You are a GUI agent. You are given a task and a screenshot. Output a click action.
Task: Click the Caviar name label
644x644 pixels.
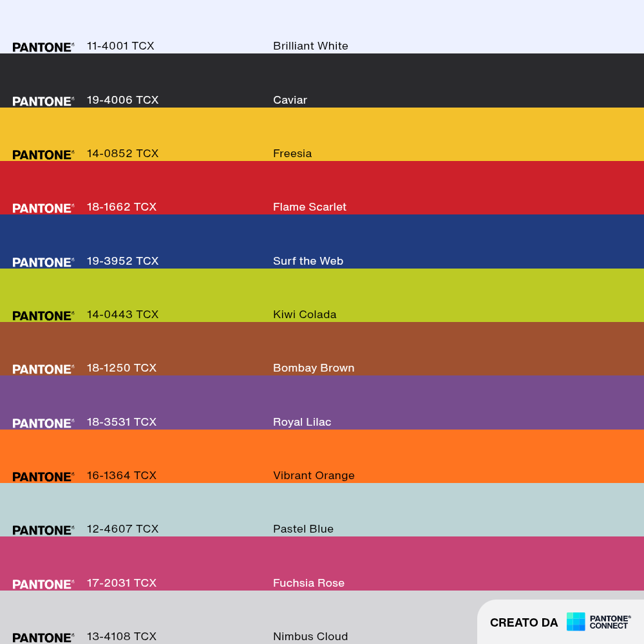pos(290,100)
